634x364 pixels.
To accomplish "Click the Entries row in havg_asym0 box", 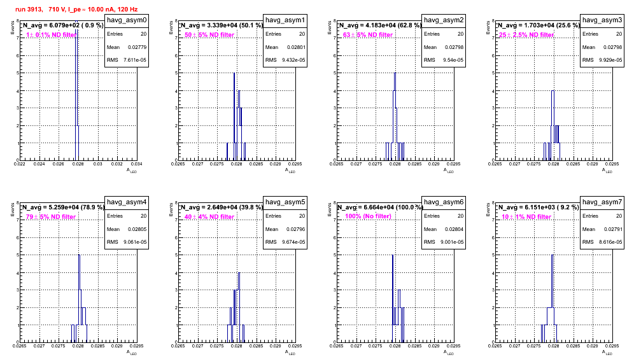I will coord(127,34).
